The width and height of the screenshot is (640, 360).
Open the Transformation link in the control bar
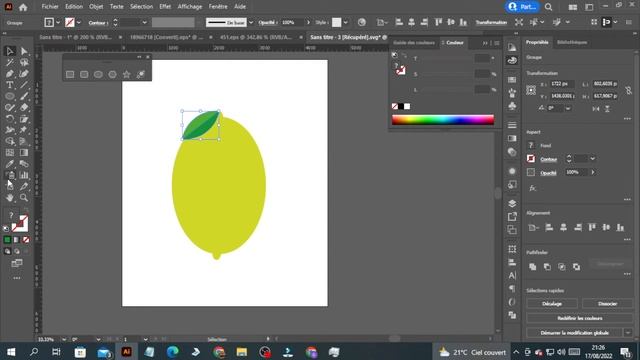pyautogui.click(x=491, y=22)
